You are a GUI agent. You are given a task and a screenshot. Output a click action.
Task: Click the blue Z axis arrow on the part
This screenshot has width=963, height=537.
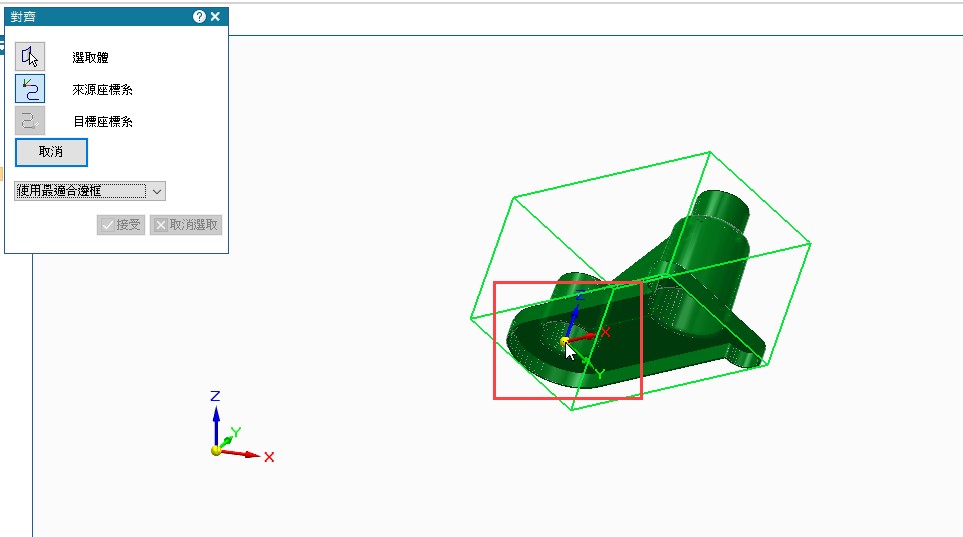[x=574, y=319]
